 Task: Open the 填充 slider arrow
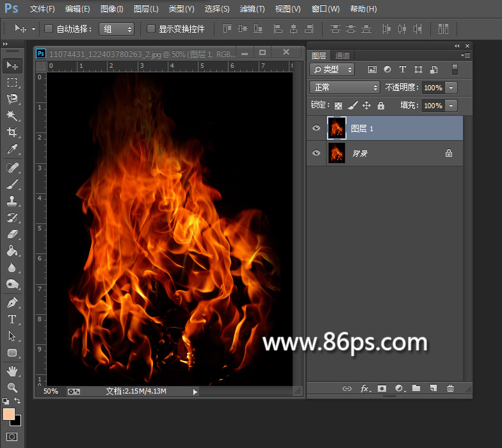(451, 106)
